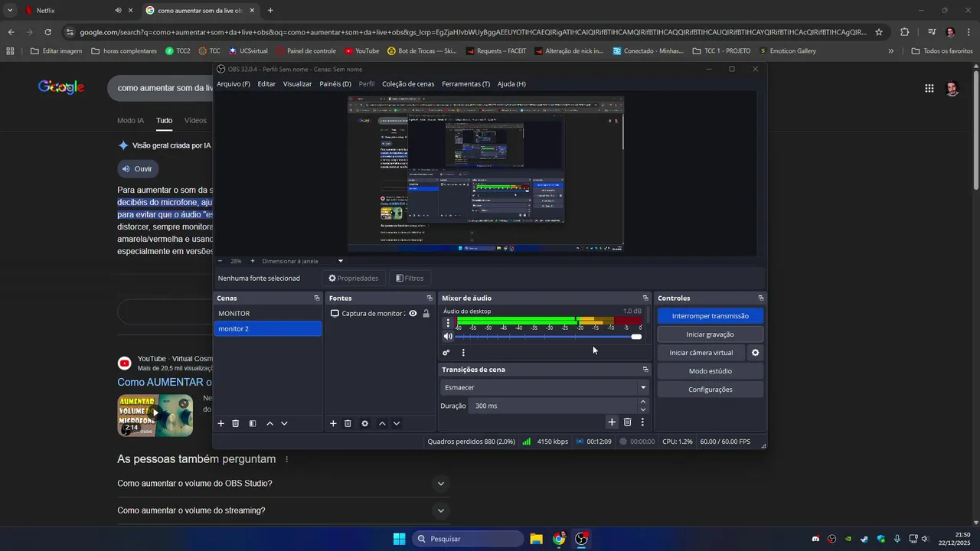
Task: Toggle Modo estúdio
Action: (x=710, y=371)
